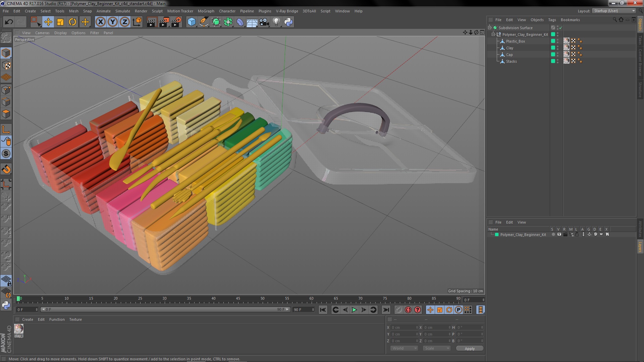This screenshot has height=362, width=644.
Task: Click the Record Active Objects key button
Action: point(398,310)
